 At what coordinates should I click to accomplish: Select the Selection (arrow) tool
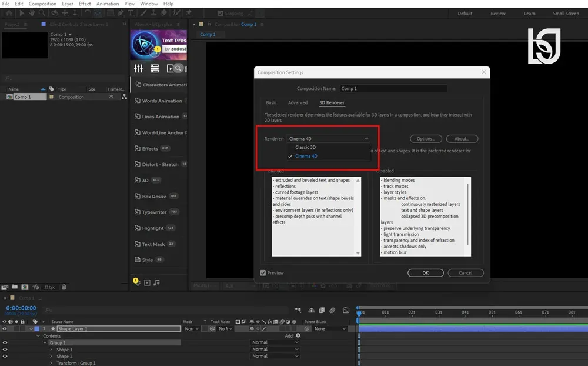(22, 13)
